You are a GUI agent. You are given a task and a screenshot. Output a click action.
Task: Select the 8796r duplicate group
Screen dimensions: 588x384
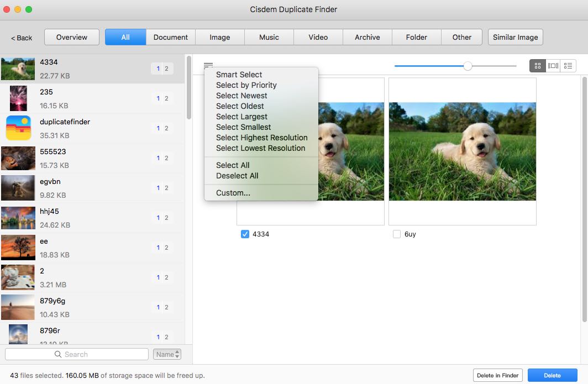(92, 334)
